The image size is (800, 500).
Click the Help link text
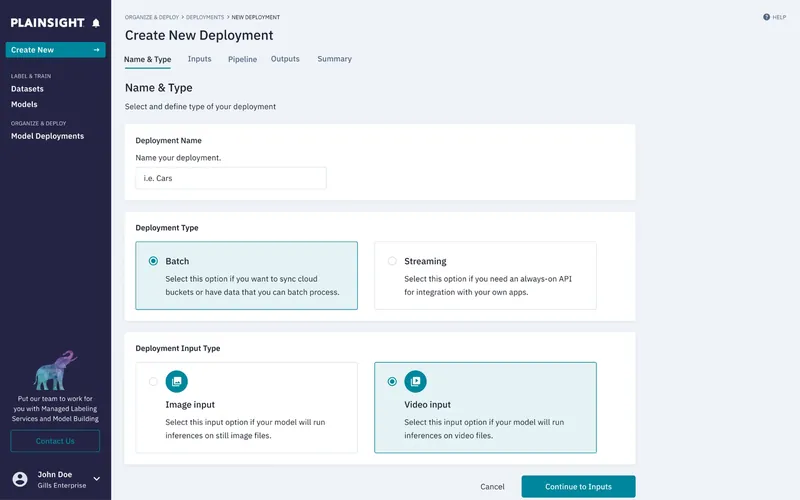coord(779,17)
